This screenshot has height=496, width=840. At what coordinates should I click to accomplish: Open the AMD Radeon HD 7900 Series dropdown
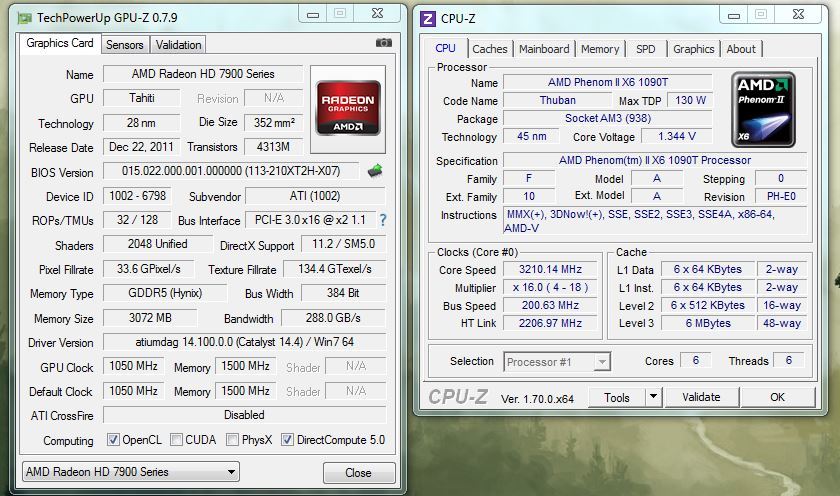131,472
